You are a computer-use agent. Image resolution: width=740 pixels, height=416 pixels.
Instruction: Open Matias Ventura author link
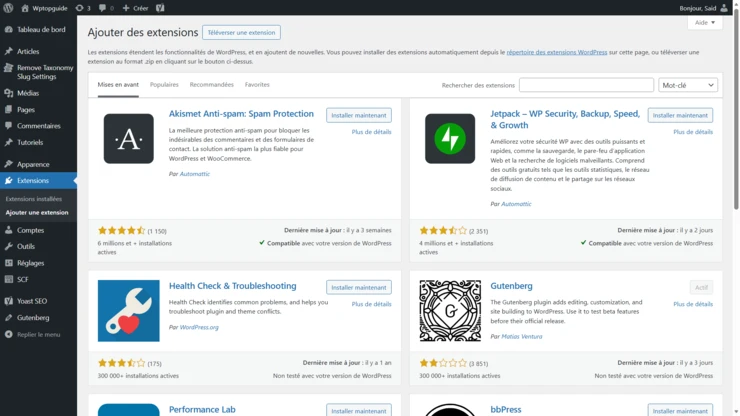(521, 337)
